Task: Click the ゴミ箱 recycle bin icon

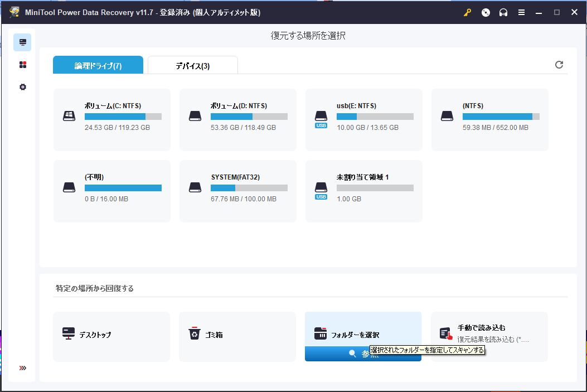Action: (x=195, y=333)
